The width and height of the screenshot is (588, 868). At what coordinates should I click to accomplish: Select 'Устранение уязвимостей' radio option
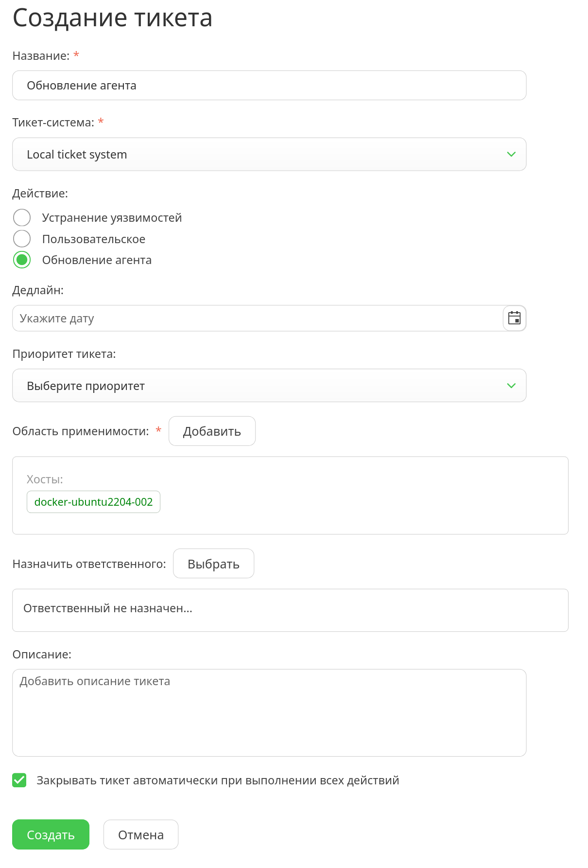tap(22, 218)
